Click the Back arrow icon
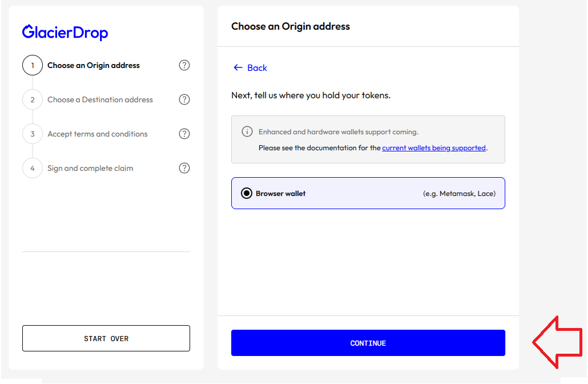Screen dimensions: 588x384 [x=238, y=68]
